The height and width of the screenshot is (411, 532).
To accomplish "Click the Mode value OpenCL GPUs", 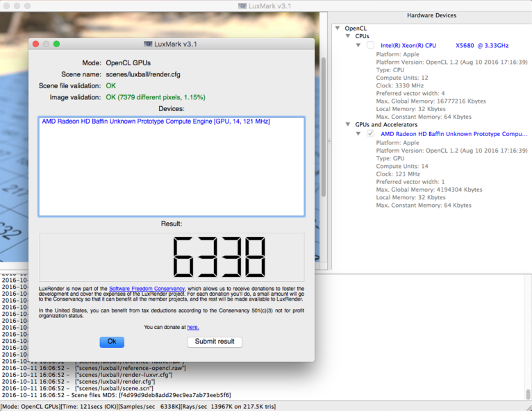I will pos(128,63).
